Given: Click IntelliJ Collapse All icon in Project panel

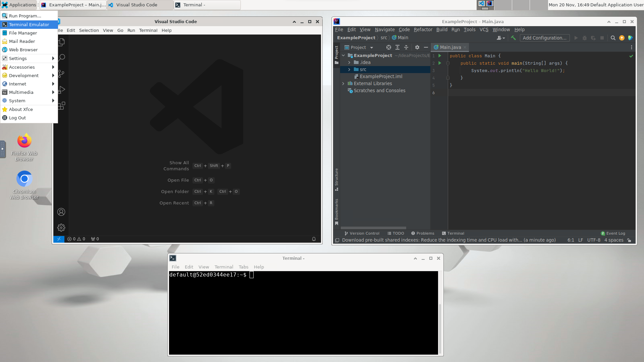Looking at the screenshot, I should click(x=406, y=47).
